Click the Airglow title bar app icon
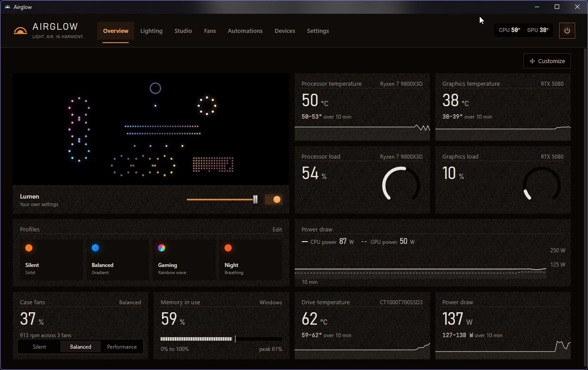The image size is (588, 370). tap(7, 7)
